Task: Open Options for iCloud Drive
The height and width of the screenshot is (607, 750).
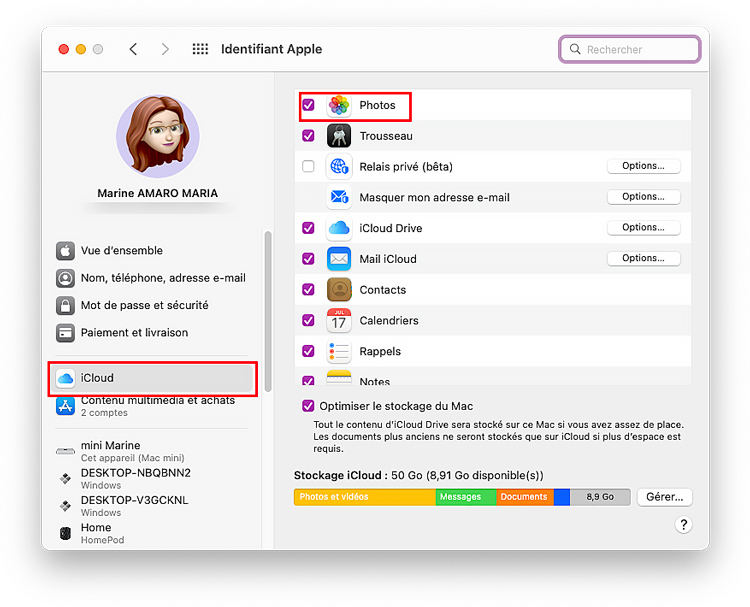Action: [643, 228]
